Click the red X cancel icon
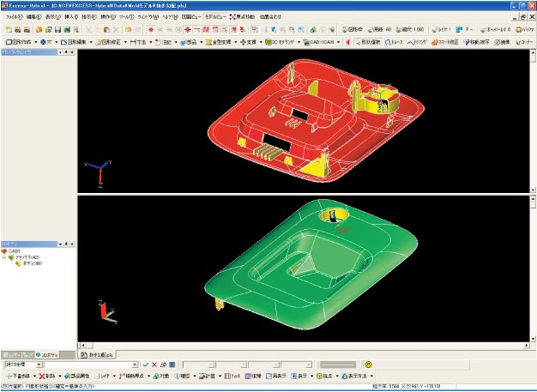The width and height of the screenshot is (537, 392). click(154, 365)
